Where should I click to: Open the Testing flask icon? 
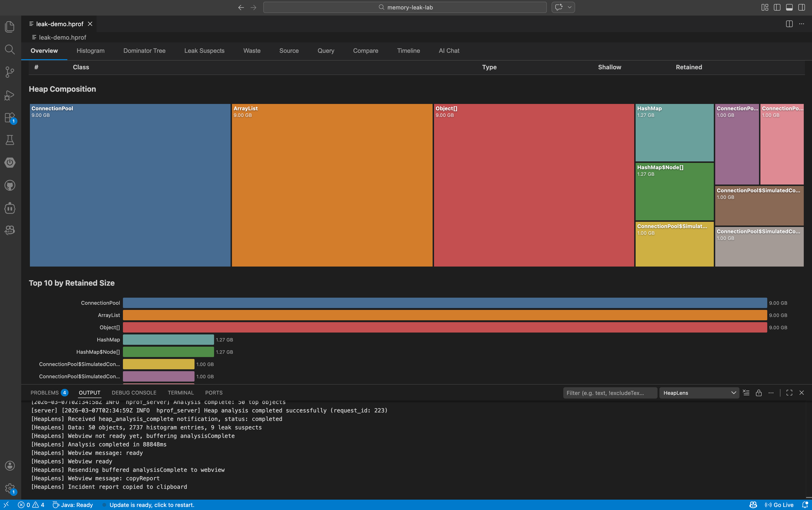tap(9, 140)
